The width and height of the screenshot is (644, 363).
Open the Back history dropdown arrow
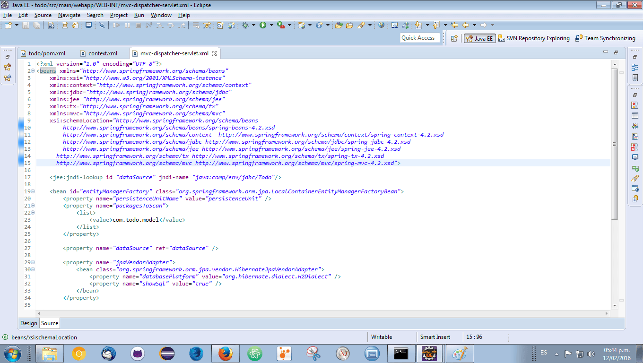474,25
